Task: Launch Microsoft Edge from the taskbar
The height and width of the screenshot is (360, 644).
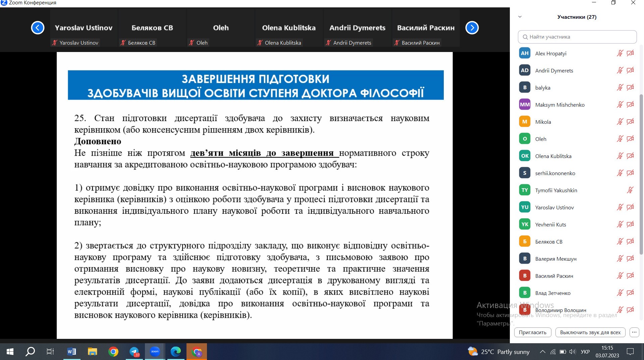Action: point(175,351)
